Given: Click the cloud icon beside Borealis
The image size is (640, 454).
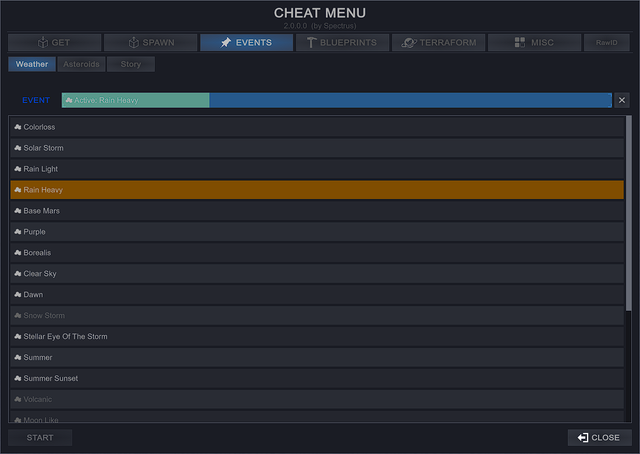Looking at the screenshot, I should tap(18, 253).
